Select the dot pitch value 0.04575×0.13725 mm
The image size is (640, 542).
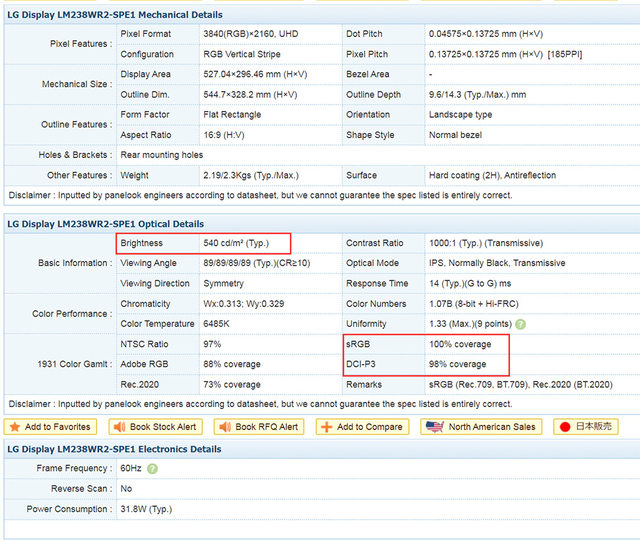[486, 34]
